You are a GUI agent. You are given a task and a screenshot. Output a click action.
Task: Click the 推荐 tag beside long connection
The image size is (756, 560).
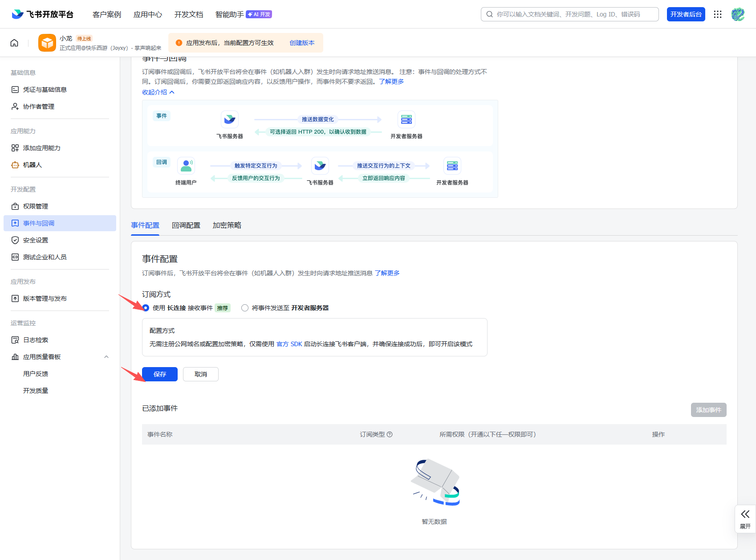pos(223,308)
